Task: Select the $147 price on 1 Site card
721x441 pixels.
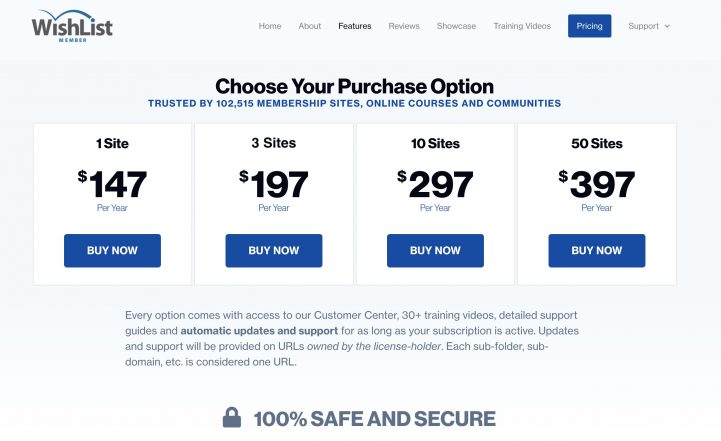Action: point(113,185)
